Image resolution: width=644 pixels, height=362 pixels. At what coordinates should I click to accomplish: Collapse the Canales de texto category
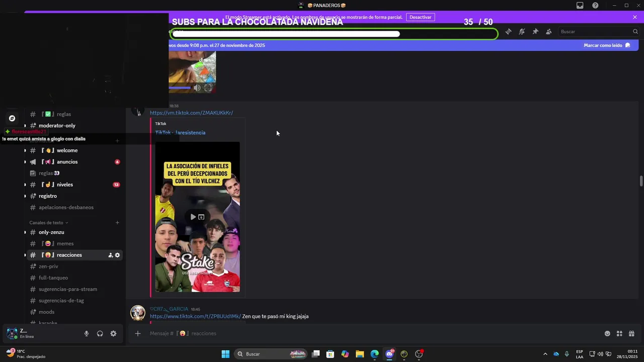[x=49, y=223]
